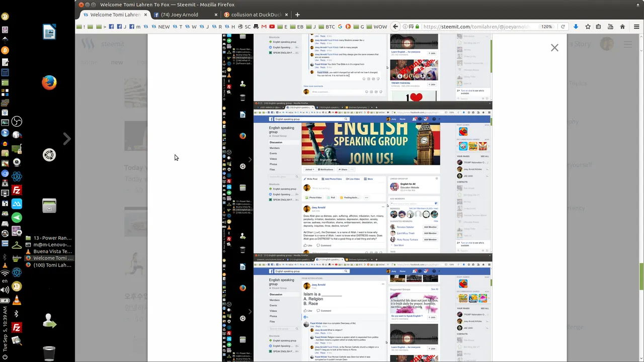Switch to the 'Buena Vista Te...' window
644x362 pixels.
pyautogui.click(x=48, y=251)
